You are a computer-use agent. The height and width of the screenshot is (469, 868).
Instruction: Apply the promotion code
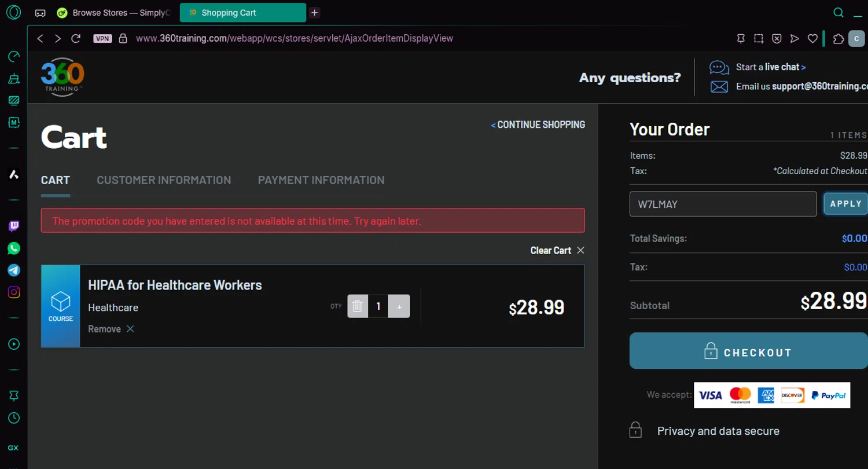click(x=846, y=204)
